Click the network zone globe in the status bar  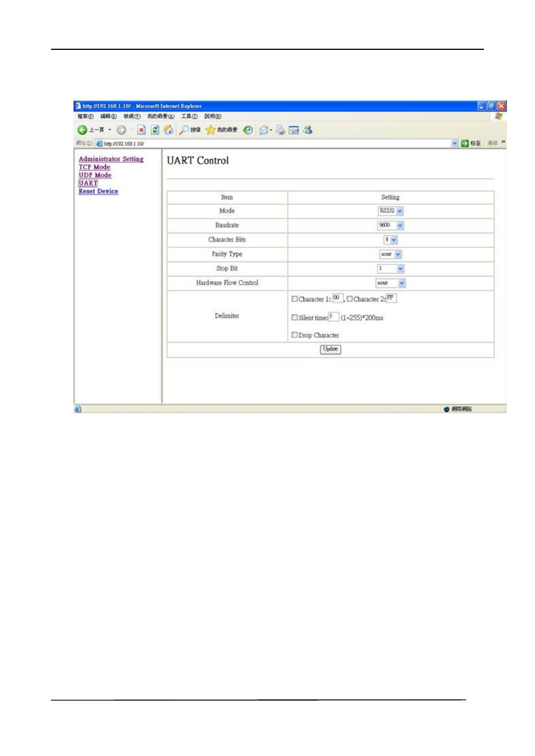click(446, 409)
